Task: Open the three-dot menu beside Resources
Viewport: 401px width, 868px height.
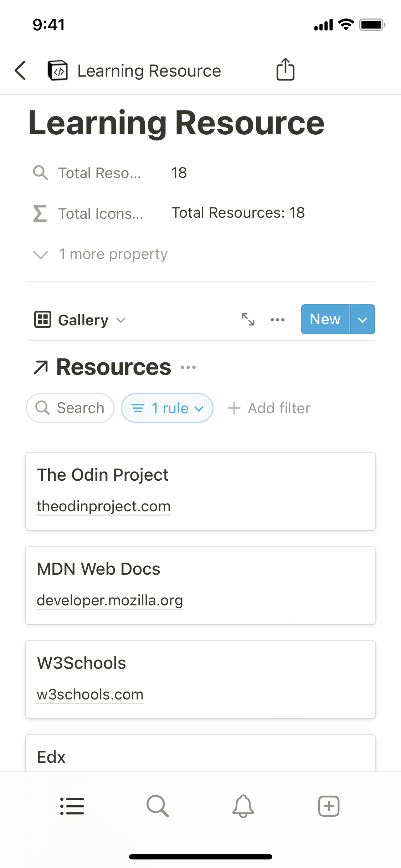Action: pyautogui.click(x=188, y=367)
